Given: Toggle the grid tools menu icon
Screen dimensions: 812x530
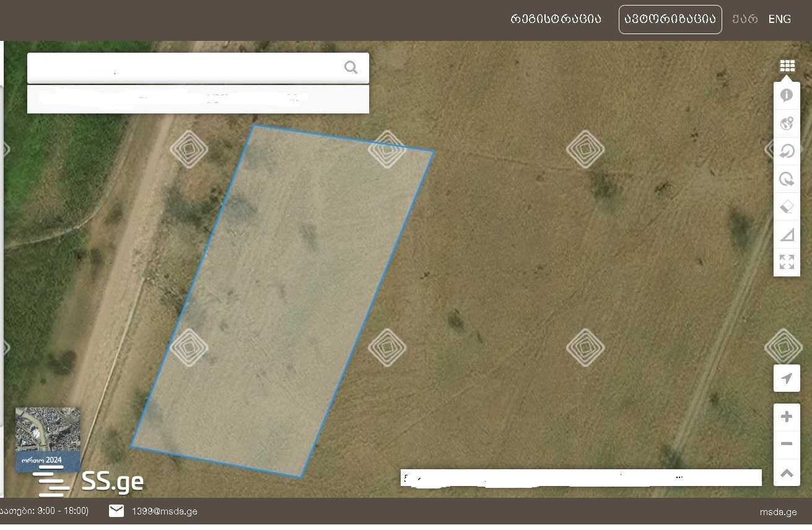Looking at the screenshot, I should click(x=787, y=66).
